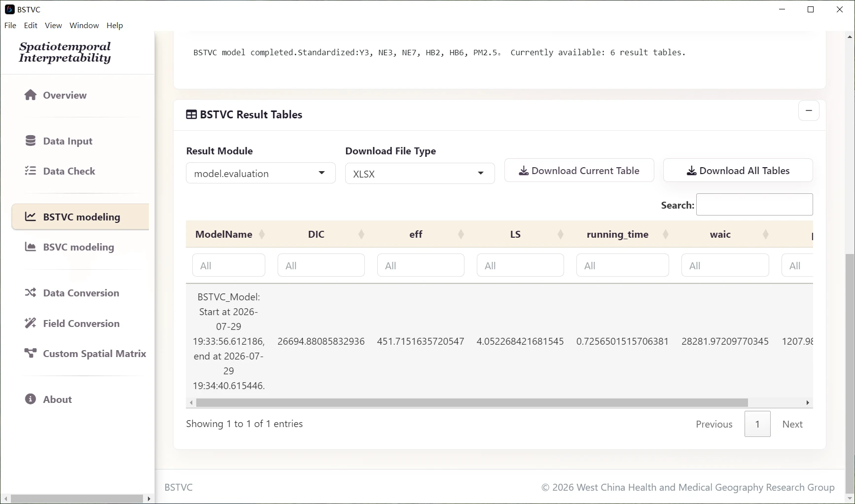Collapse the BSTVC Result Tables panel
The image size is (855, 504).
809,111
